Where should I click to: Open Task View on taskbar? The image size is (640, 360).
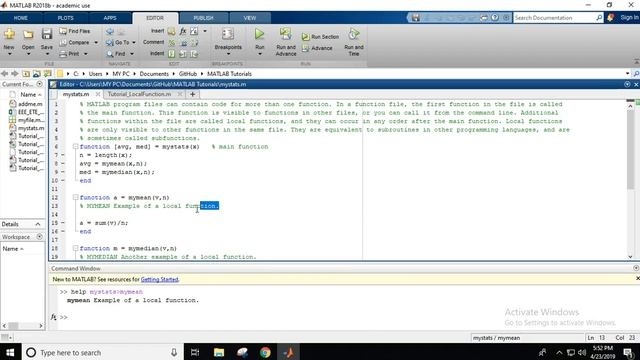(x=195, y=352)
